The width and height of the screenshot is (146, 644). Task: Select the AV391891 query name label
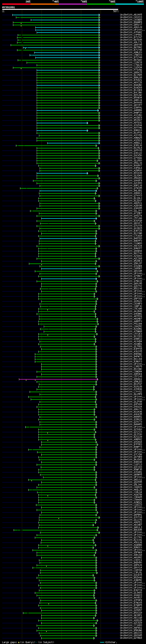8,7
